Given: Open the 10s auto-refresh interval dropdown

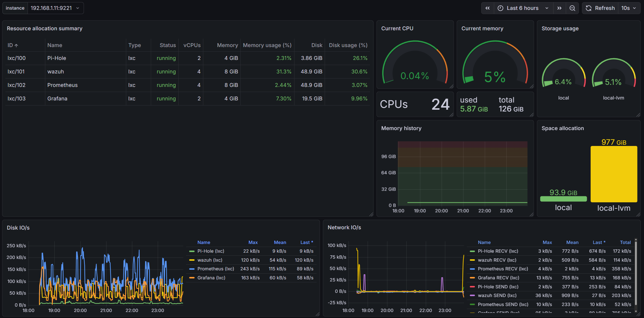Looking at the screenshot, I should click(x=629, y=8).
